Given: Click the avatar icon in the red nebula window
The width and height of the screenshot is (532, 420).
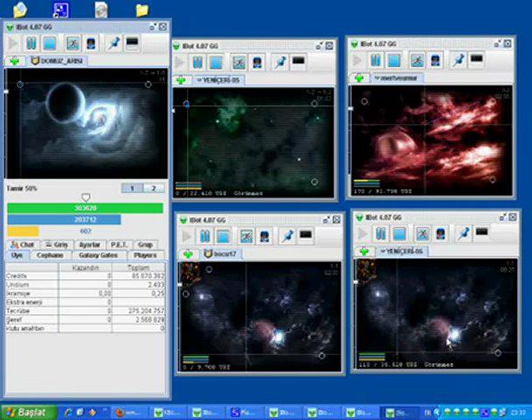Looking at the screenshot, I should coord(435,60).
